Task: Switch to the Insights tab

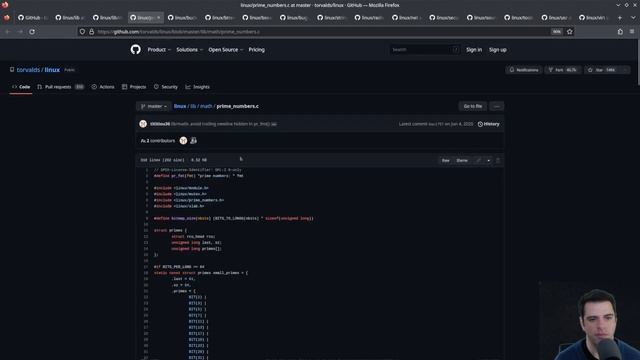Action: pos(198,87)
